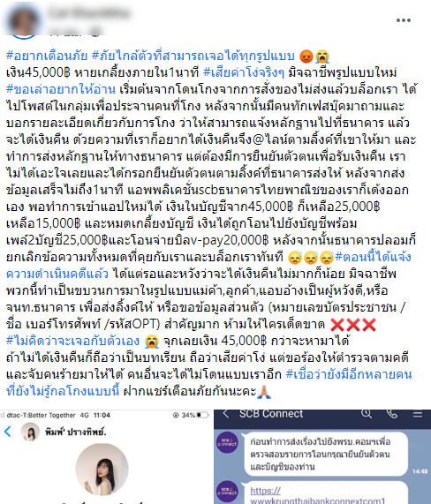
Task: Open the #เสียค่าโง่จริงๆ hashtag link
Action: tap(244, 72)
